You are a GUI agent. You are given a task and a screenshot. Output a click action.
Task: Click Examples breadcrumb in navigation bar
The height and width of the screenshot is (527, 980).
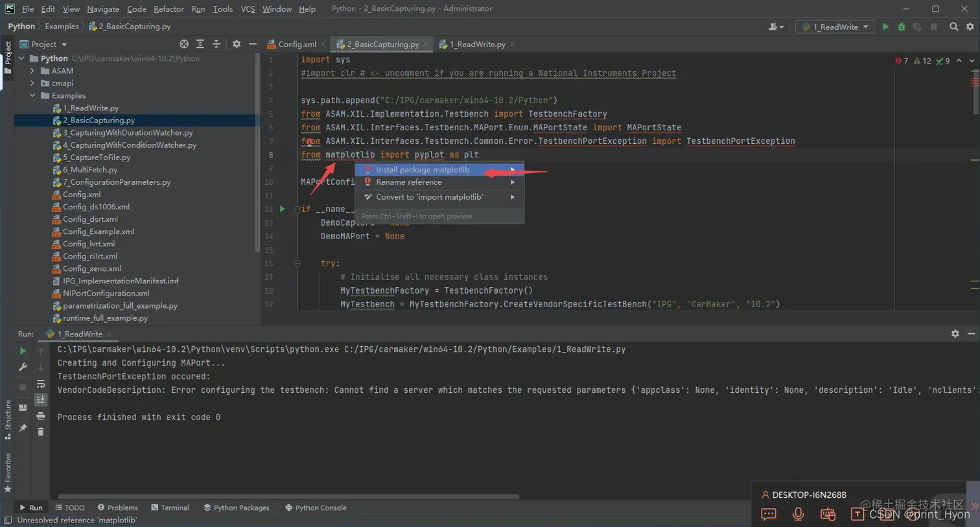pos(62,27)
